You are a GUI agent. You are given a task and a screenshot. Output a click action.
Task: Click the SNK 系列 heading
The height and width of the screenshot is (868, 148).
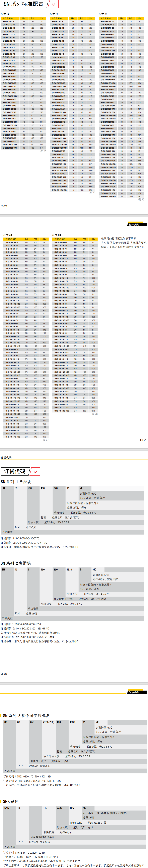pyautogui.click(x=11, y=801)
